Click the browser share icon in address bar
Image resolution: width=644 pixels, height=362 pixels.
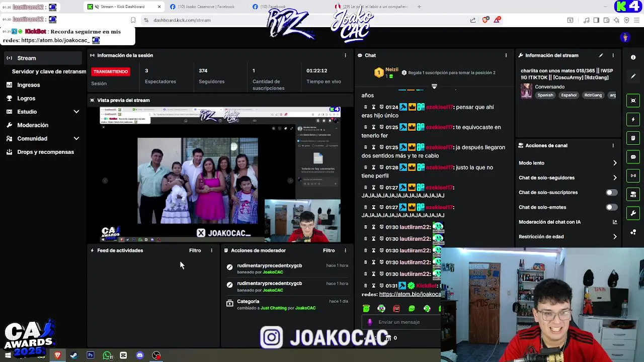[473, 20]
